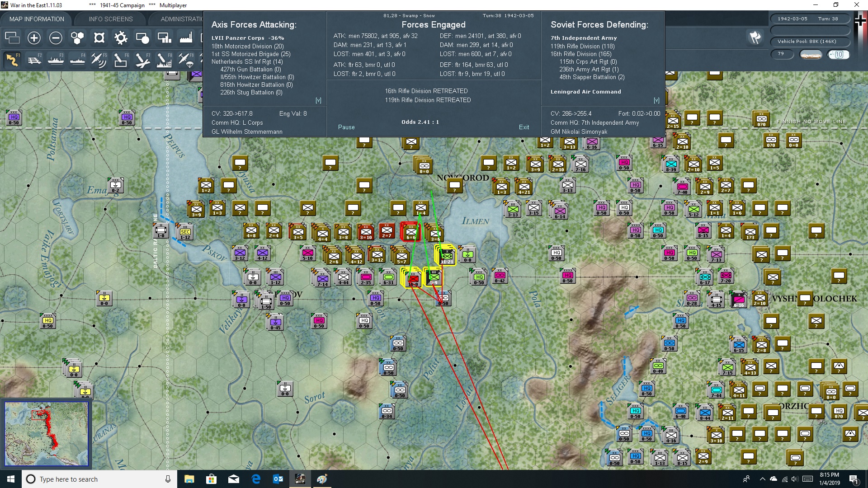
Task: Expand Soviet defender details with [v] control
Action: [656, 100]
